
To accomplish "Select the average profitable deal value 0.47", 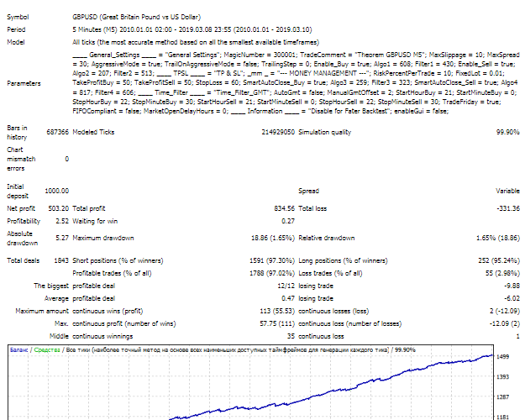I will click(x=288, y=298).
